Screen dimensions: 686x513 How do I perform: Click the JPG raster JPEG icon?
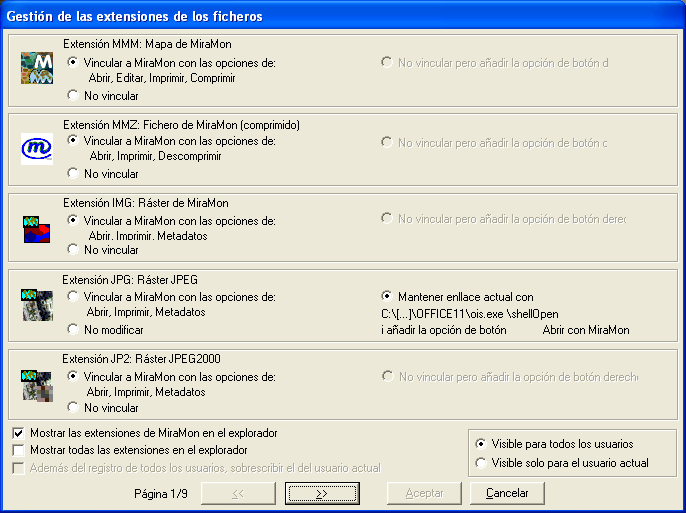pyautogui.click(x=37, y=304)
